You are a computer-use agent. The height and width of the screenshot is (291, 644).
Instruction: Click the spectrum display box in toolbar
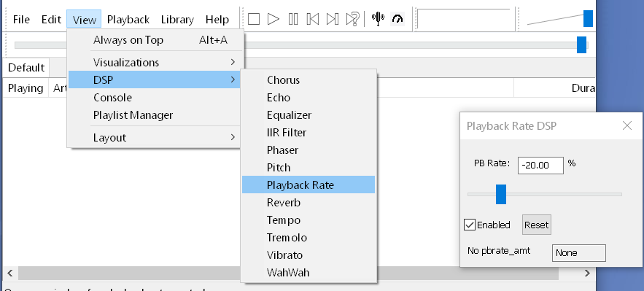coord(466,19)
